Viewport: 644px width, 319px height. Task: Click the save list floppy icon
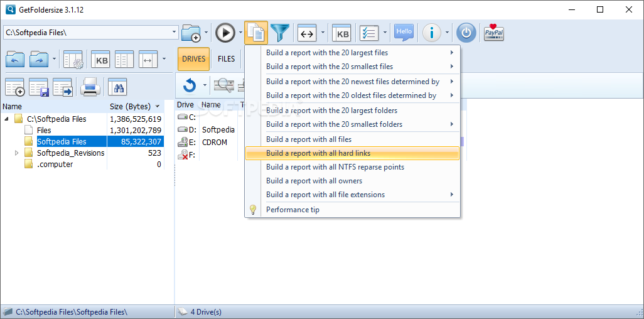[39, 87]
